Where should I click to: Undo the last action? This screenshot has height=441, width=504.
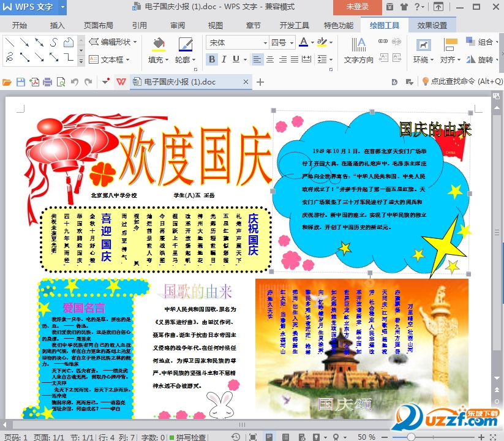[x=74, y=80]
